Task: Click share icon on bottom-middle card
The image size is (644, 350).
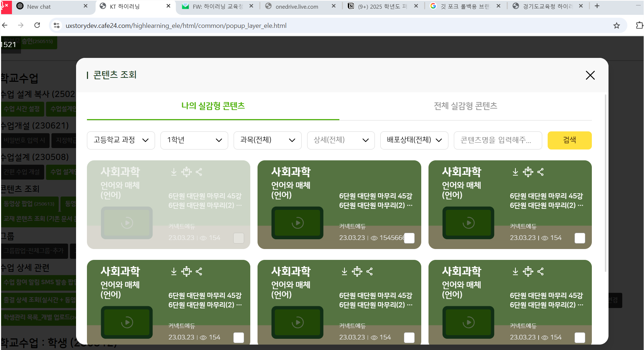Action: [369, 271]
